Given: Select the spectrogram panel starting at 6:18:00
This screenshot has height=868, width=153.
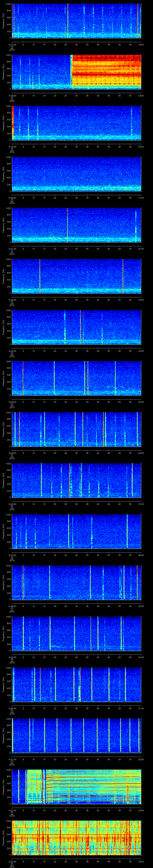Looking at the screenshot, I should 76,72.
